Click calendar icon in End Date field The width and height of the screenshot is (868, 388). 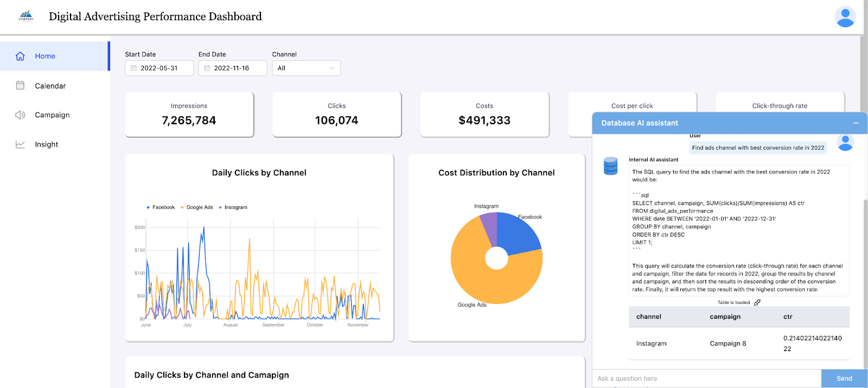pos(207,68)
